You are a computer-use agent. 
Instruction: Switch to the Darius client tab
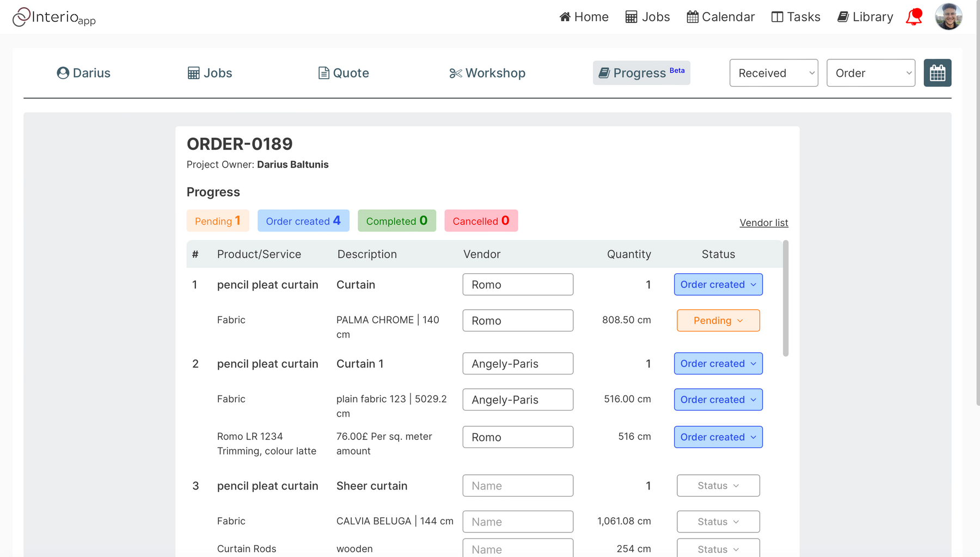coord(83,73)
